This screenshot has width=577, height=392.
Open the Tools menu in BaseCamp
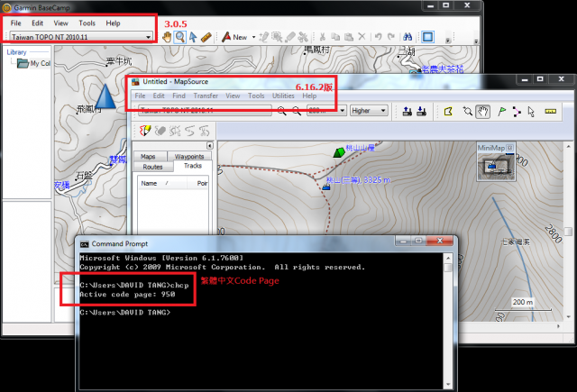pyautogui.click(x=87, y=23)
